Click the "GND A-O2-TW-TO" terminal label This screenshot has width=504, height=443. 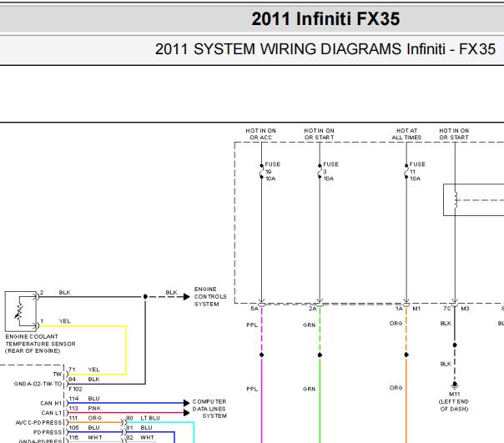click(38, 384)
